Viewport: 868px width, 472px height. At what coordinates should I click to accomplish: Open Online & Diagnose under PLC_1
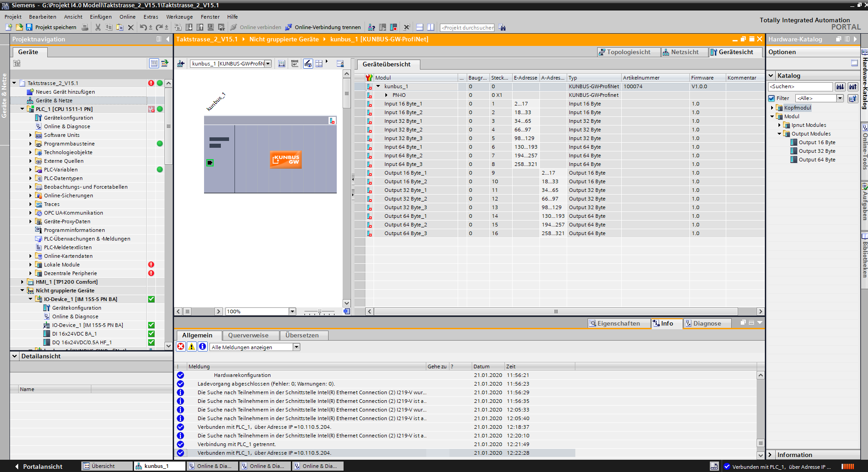tap(67, 126)
